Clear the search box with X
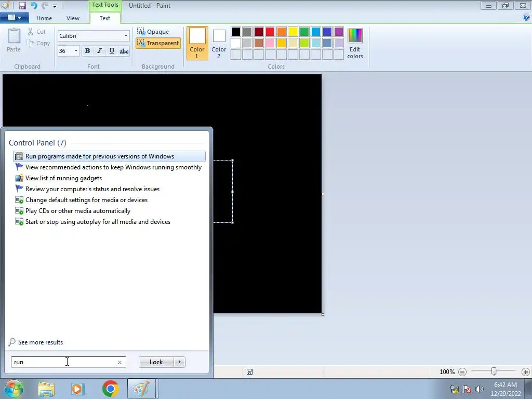 119,362
